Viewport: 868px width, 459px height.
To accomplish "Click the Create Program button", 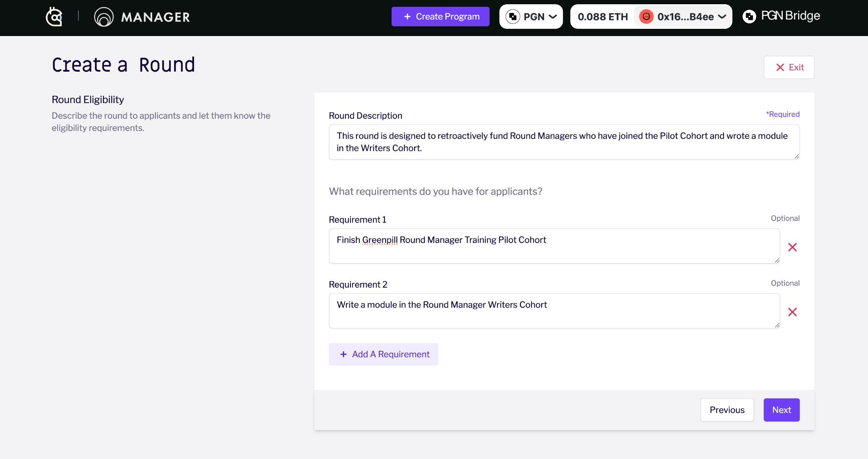I will pos(440,17).
